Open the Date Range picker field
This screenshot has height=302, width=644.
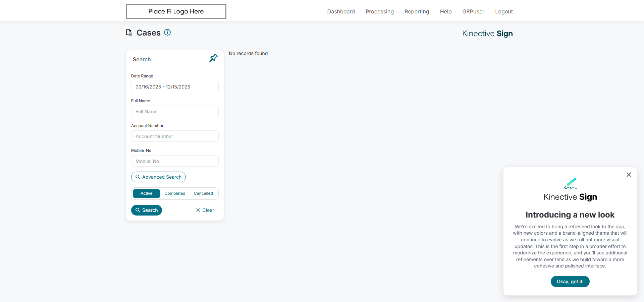click(x=175, y=86)
